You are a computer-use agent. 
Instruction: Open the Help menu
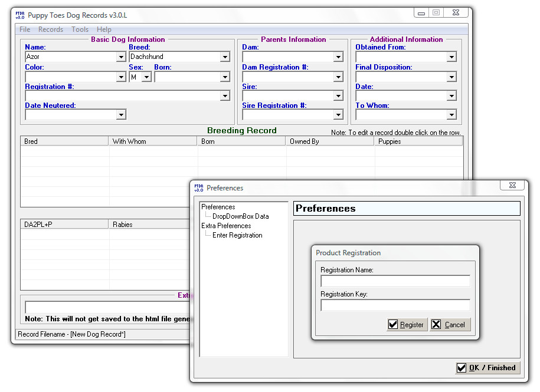point(104,29)
